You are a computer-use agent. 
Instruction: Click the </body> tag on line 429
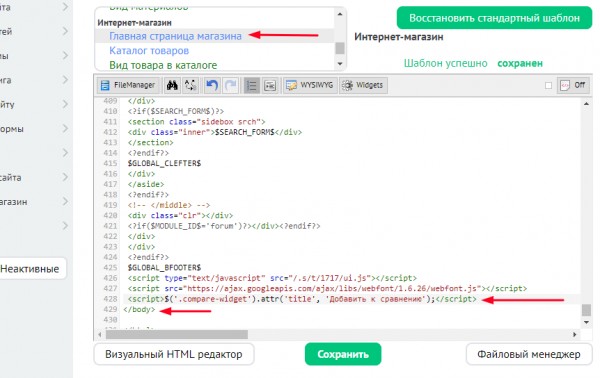click(x=139, y=309)
